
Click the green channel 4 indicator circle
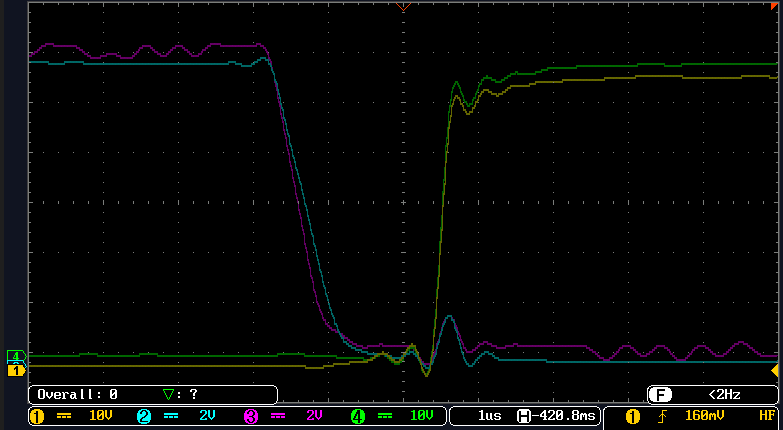tap(358, 416)
